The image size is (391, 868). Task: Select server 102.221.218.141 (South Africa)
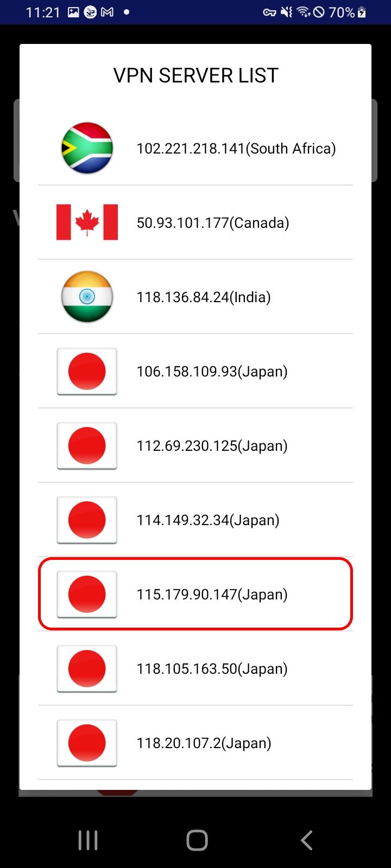coord(195,148)
